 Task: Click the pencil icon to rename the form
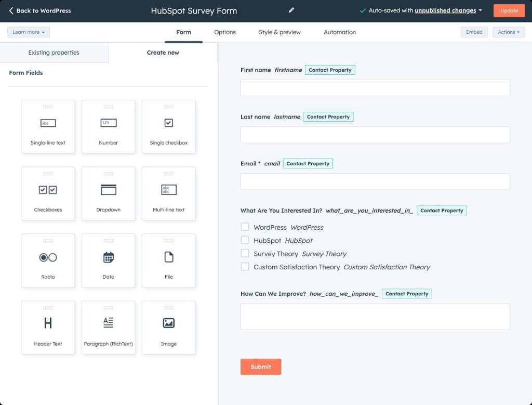coord(291,10)
